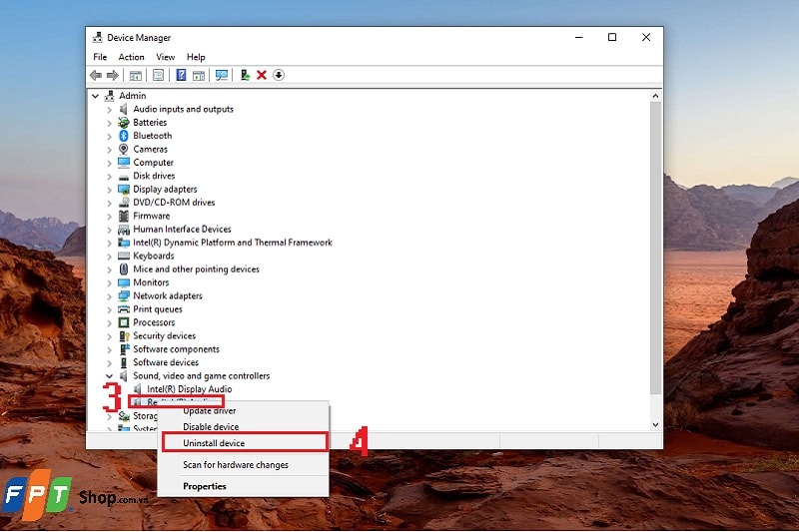Image resolution: width=799 pixels, height=532 pixels.
Task: Click the Show/Hide console tree icon
Action: pyautogui.click(x=136, y=75)
